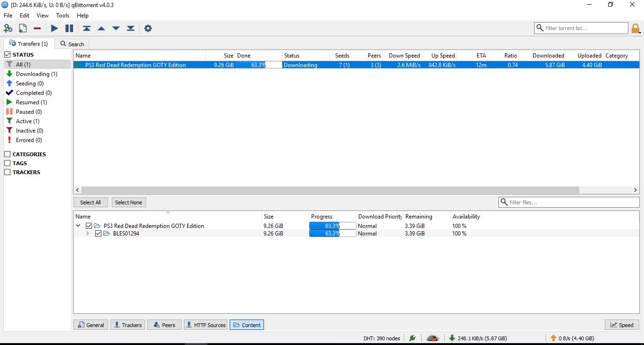Click the Filter torrent list search field
The image size is (644, 345).
581,28
